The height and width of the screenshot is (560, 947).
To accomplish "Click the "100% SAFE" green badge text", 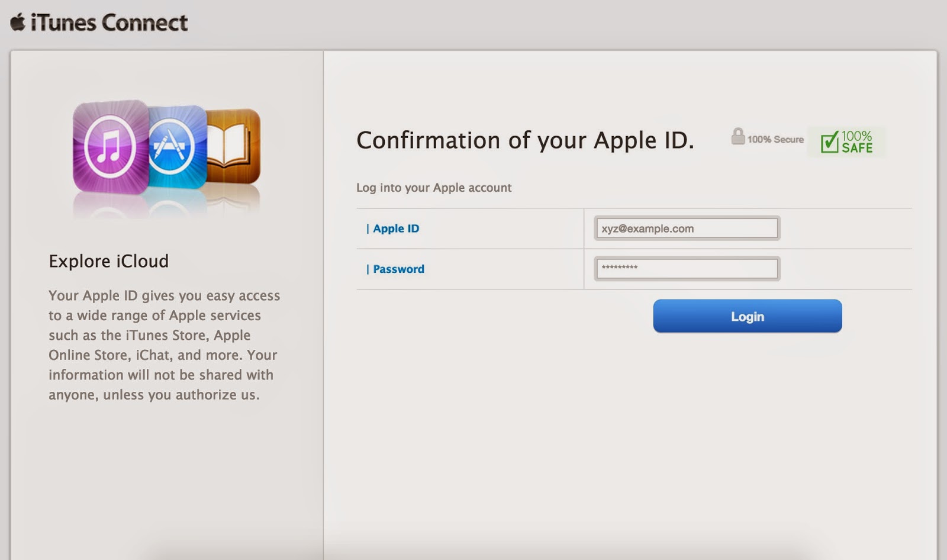I will point(857,142).
